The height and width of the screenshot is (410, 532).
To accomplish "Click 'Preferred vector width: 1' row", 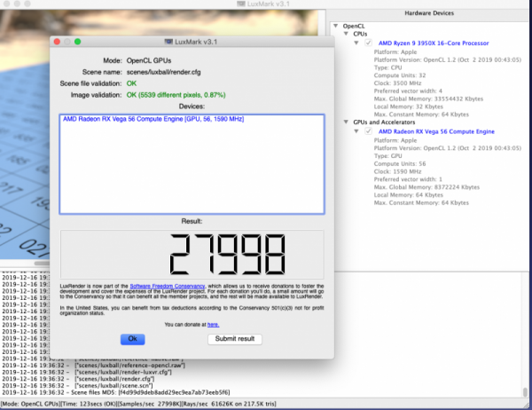I will 408,179.
